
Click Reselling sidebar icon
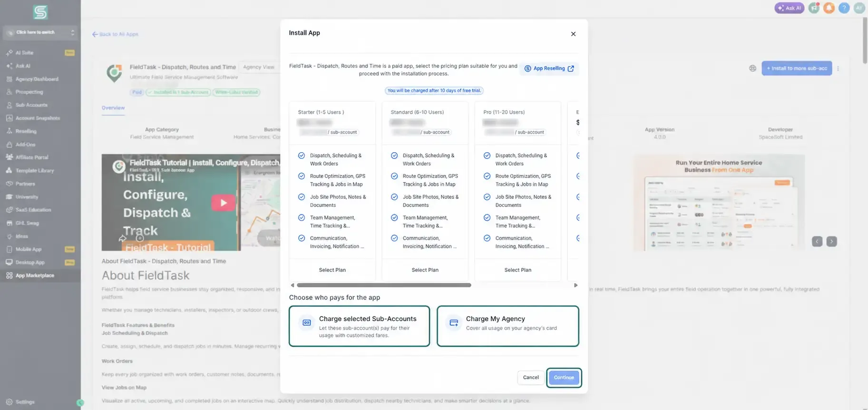point(9,131)
